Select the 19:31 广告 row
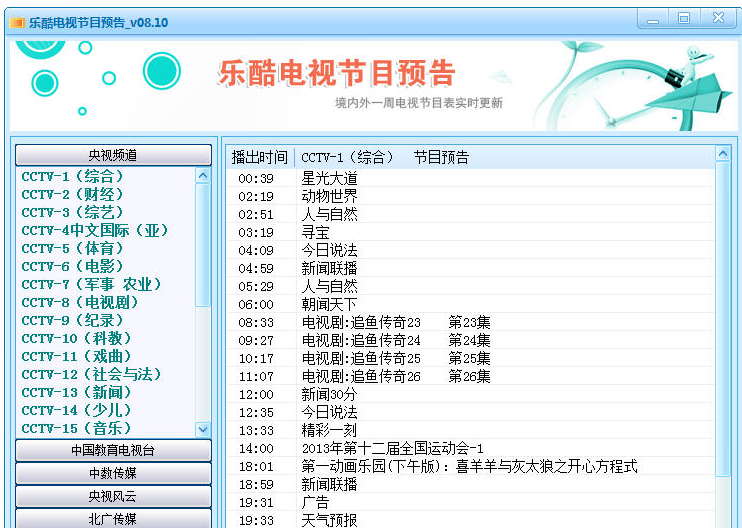742x528 pixels. [470, 502]
